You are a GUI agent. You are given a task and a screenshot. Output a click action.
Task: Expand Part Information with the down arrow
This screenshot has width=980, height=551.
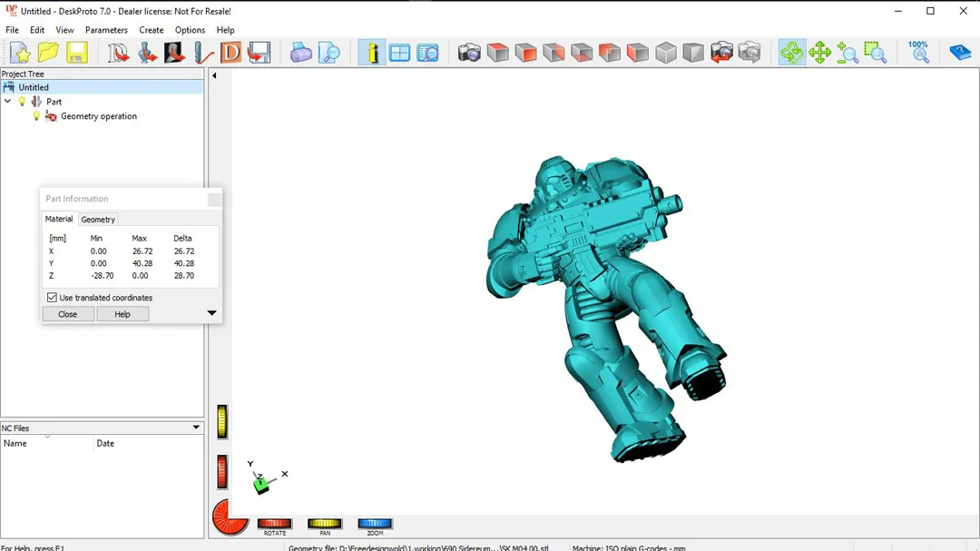point(211,312)
